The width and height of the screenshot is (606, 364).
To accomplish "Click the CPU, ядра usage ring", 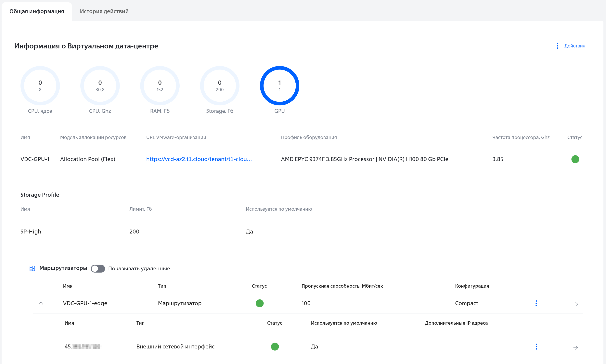I will 40,86.
